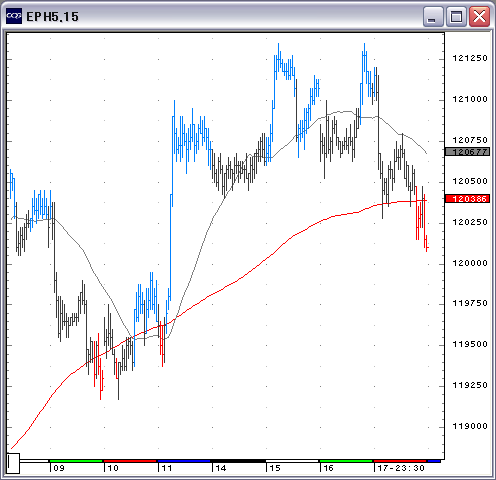The image size is (496, 480).
Task: Click the 120500 price axis label
Action: [x=470, y=181]
